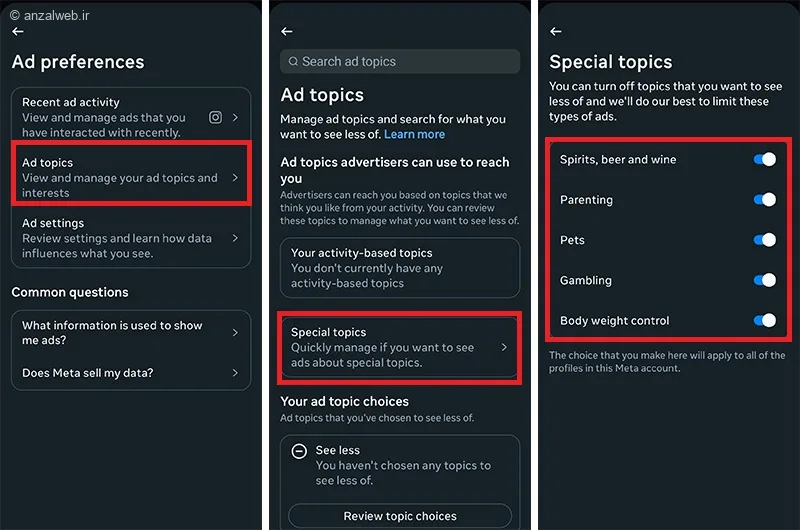
Task: Toggle Spirits, beer and wine switch
Action: pyautogui.click(x=764, y=159)
